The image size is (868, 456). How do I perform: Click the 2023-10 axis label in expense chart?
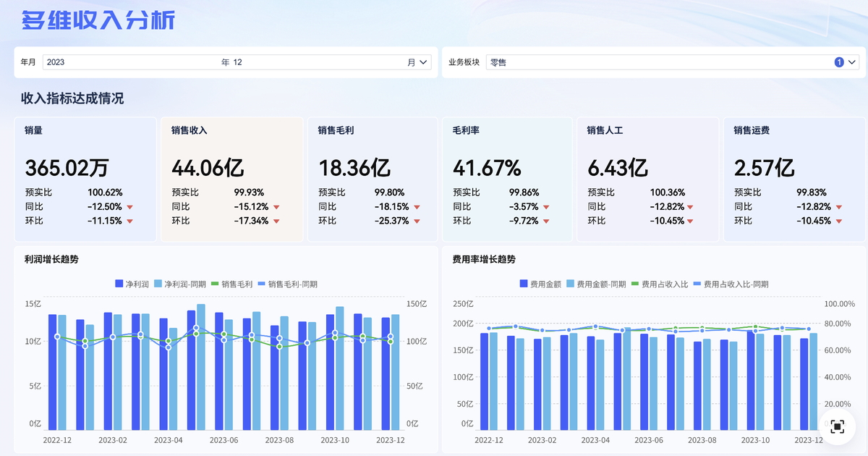coord(754,439)
